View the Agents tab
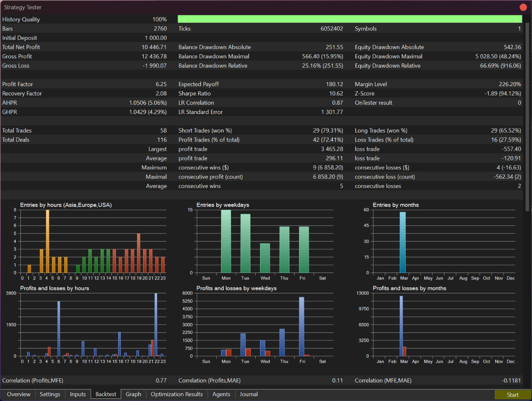 (221, 394)
